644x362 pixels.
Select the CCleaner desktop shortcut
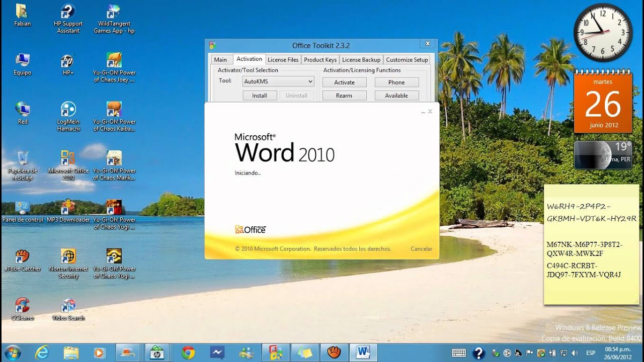point(22,309)
